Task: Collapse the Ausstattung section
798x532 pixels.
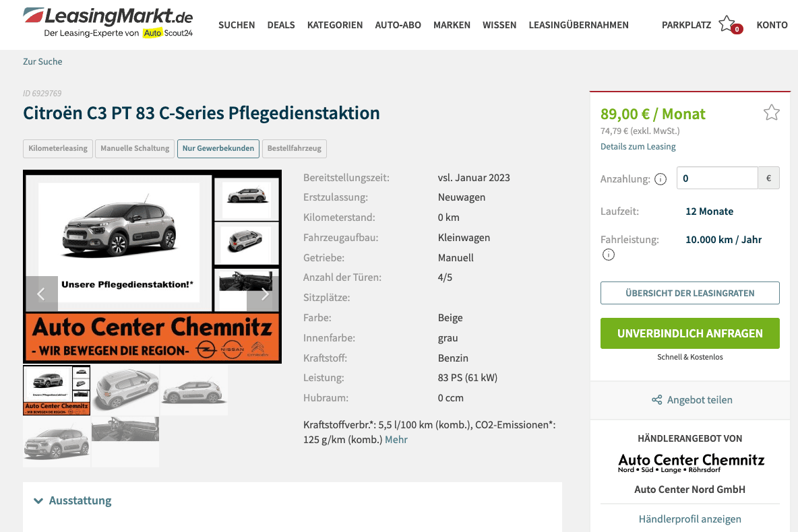Action: click(x=73, y=500)
